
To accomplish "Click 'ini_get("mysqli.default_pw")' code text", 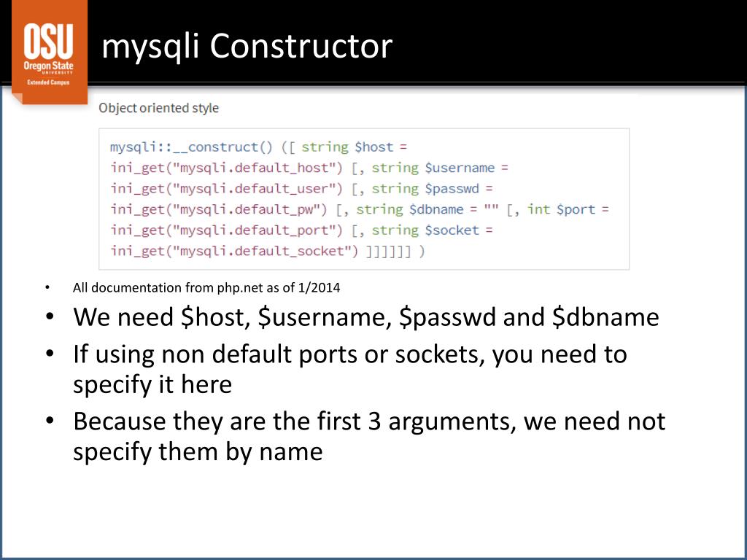I will (219, 209).
